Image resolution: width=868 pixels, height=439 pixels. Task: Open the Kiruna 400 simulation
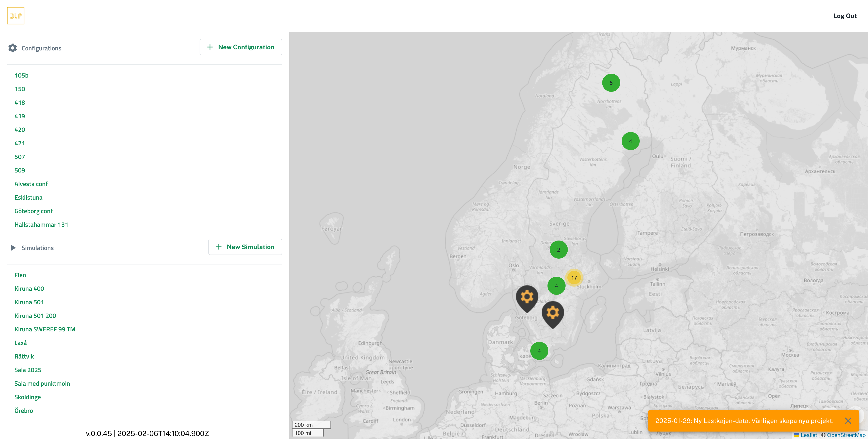coord(29,289)
